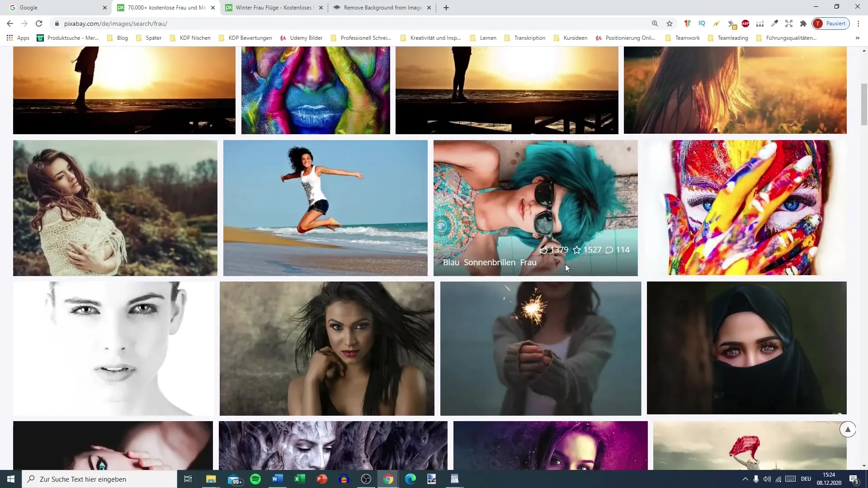The height and width of the screenshot is (488, 868).
Task: Show hidden bookmarks with double chevron
Action: [858, 38]
